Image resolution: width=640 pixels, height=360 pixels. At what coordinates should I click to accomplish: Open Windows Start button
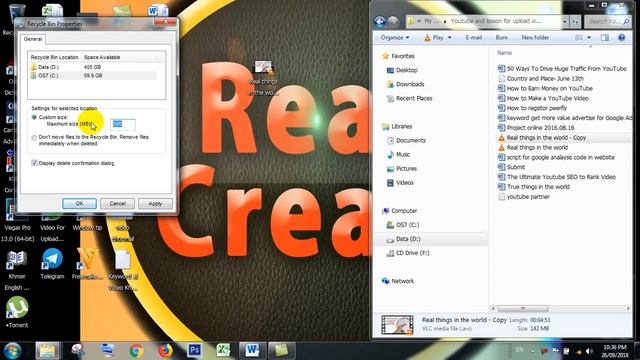click(x=13, y=351)
